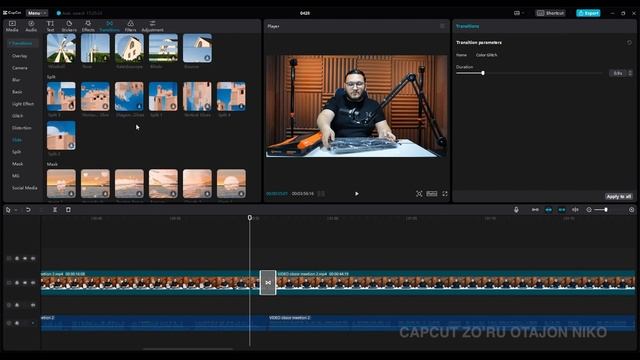
Task: Open the Adjustment tab
Action: (152, 26)
